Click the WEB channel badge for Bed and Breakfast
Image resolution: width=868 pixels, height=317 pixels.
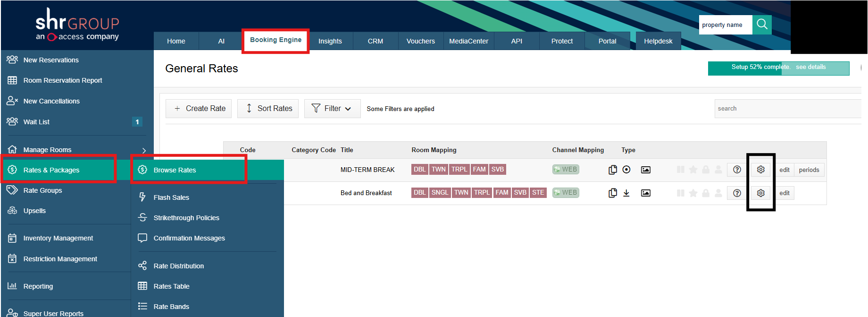click(x=566, y=192)
